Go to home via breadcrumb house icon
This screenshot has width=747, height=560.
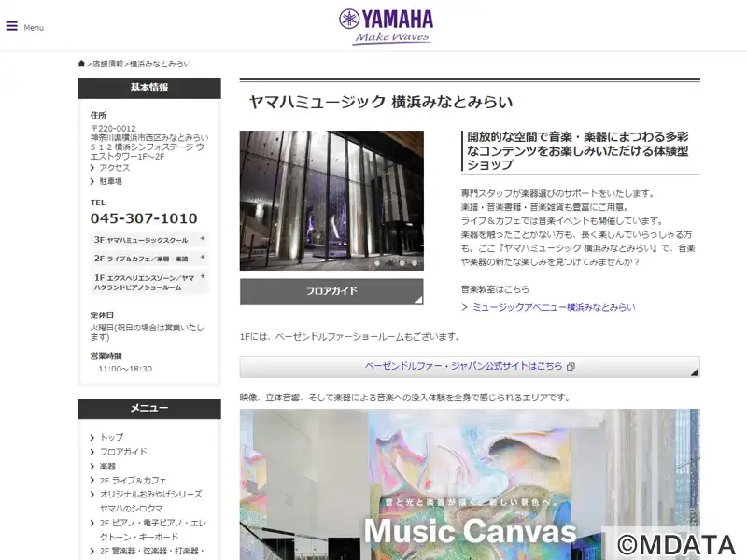pyautogui.click(x=81, y=63)
